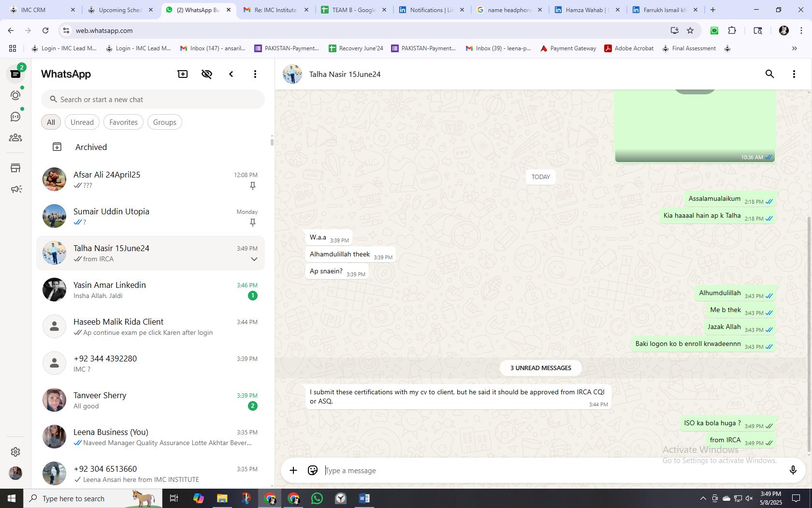Open Final Assessment bookmark
The width and height of the screenshot is (812, 508).
coord(689,48)
